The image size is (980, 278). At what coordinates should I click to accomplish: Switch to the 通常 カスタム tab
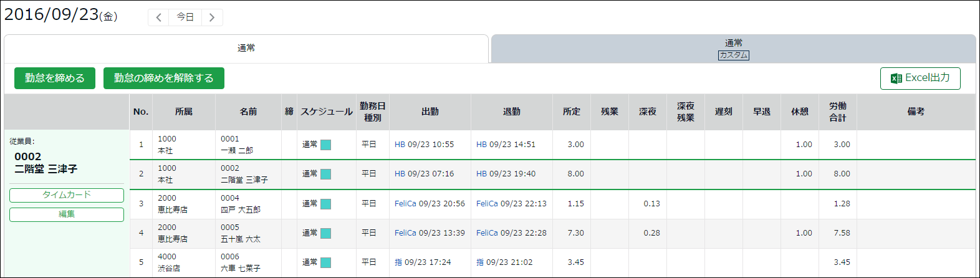(734, 49)
